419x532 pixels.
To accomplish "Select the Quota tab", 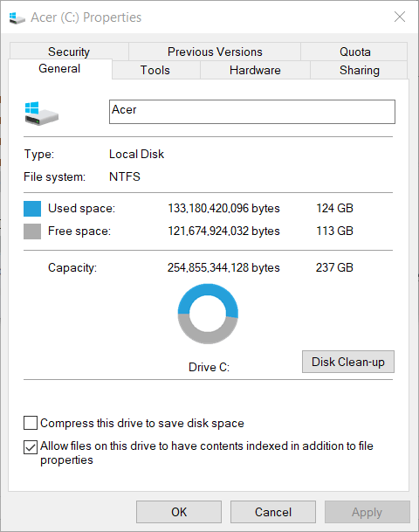I will (x=354, y=52).
